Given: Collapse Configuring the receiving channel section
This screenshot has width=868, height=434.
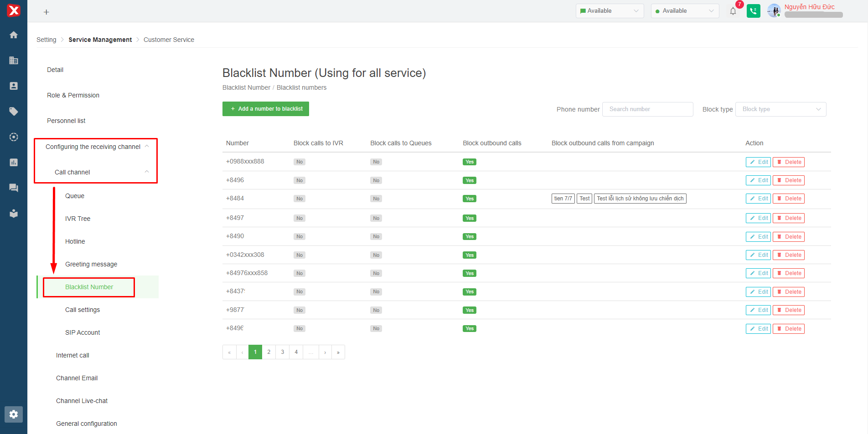Looking at the screenshot, I should point(147,146).
